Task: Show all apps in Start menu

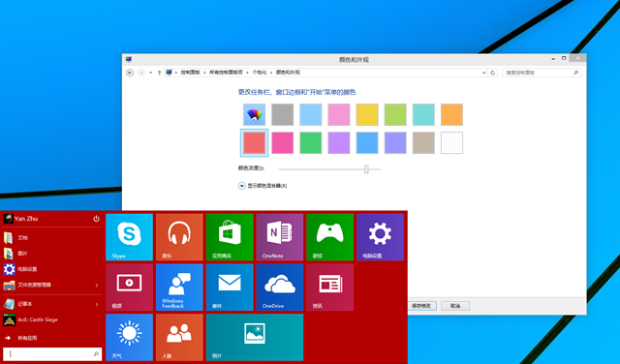Action: coord(51,338)
